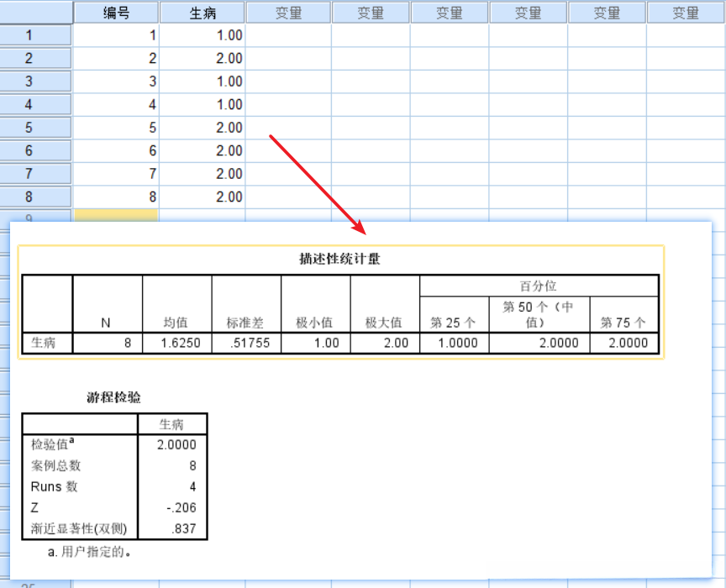Screen dimensions: 726x588
Task: Click the last 变量 column header
Action: (x=687, y=12)
